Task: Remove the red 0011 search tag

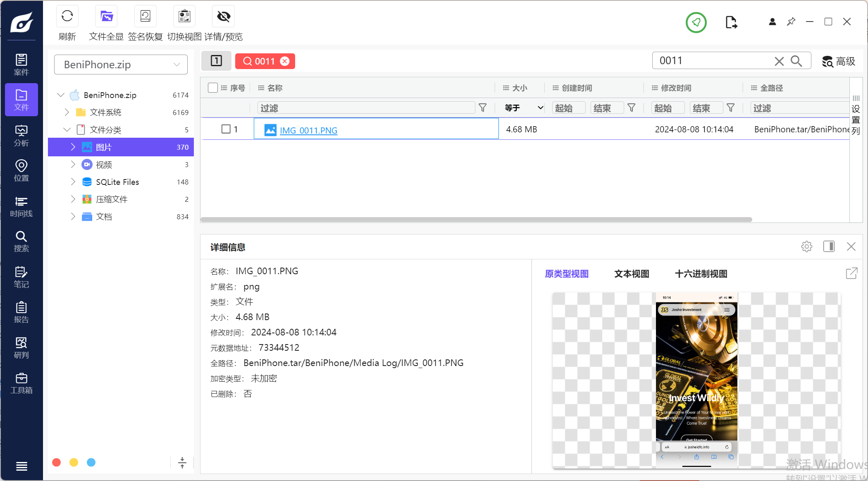Action: click(285, 61)
